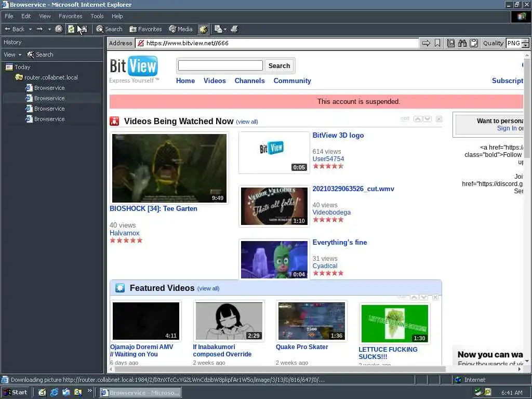Click the site security icon in address bar
The image size is (532, 399).
pos(141,43)
